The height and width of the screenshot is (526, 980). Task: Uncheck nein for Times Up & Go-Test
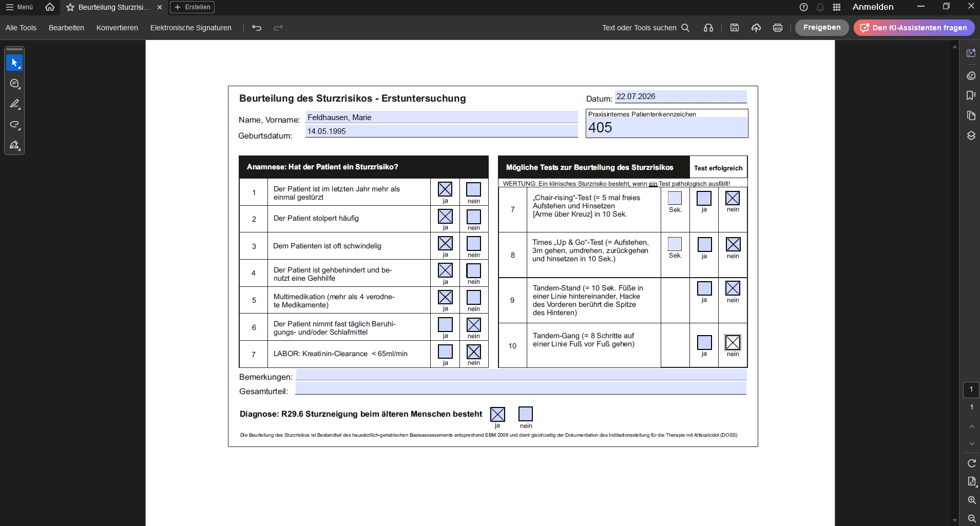click(x=733, y=244)
